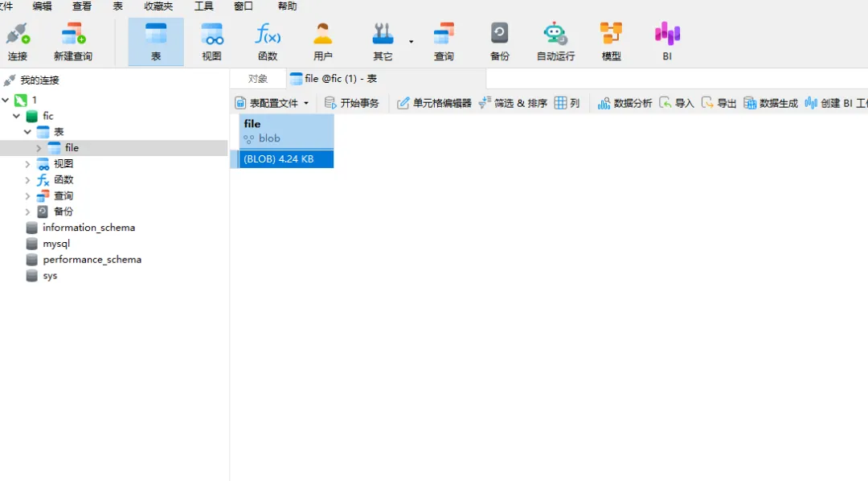Viewport: 868px width, 481px height.
Task: Collapse connection 1 tree node
Action: (x=6, y=101)
